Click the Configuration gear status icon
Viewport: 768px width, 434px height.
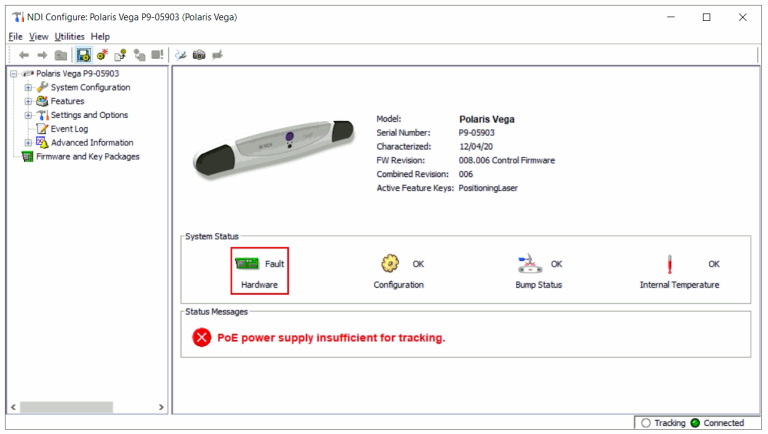(390, 264)
